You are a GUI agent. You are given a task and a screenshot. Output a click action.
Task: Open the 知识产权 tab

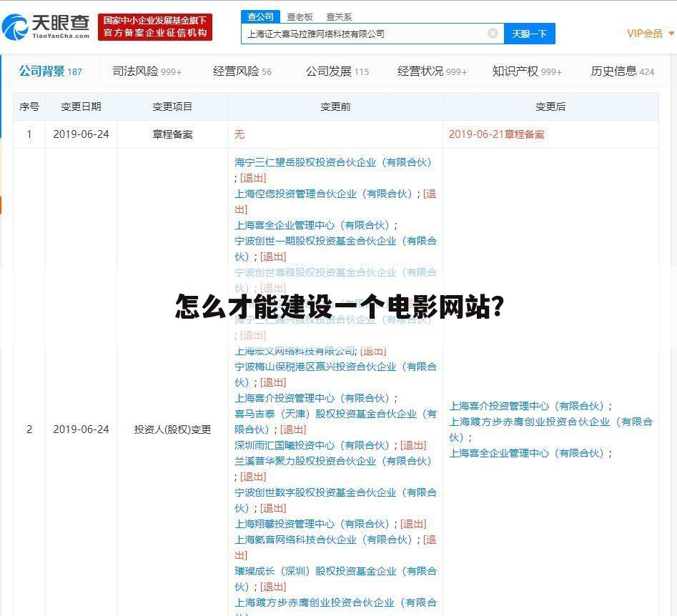(527, 71)
